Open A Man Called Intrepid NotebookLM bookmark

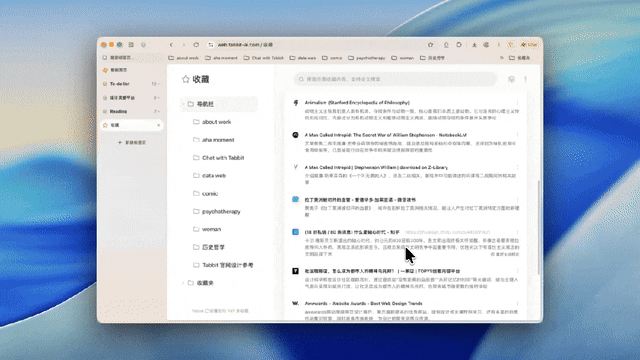coord(386,135)
